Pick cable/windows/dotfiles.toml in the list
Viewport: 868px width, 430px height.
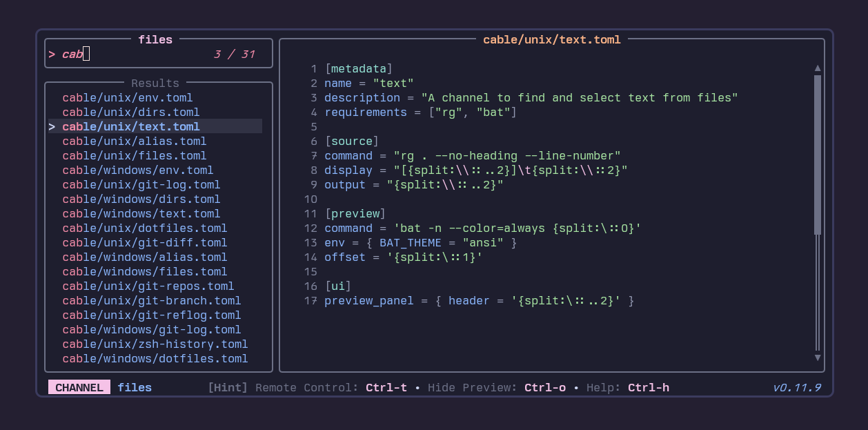pos(155,358)
